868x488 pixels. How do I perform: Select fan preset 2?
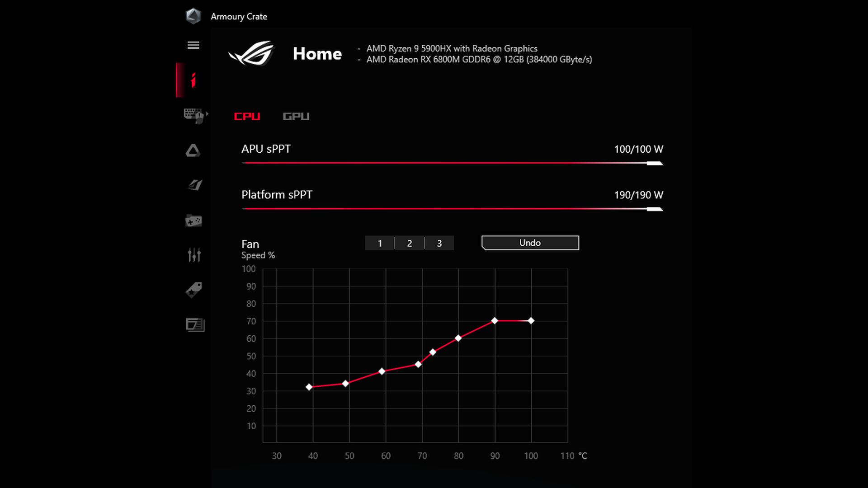point(410,243)
